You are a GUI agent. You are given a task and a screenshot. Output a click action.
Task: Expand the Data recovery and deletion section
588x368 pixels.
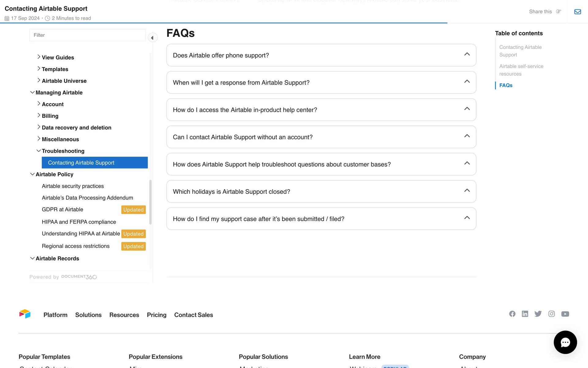[x=39, y=127]
